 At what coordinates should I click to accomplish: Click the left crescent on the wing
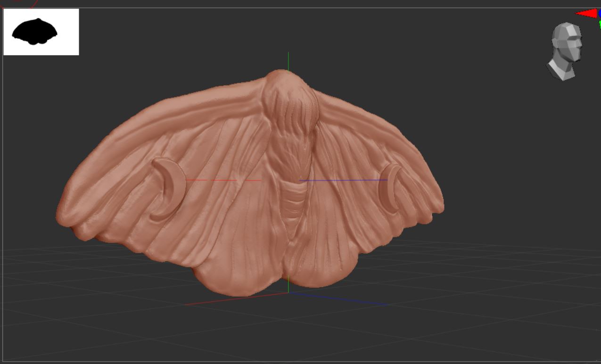pyautogui.click(x=169, y=188)
